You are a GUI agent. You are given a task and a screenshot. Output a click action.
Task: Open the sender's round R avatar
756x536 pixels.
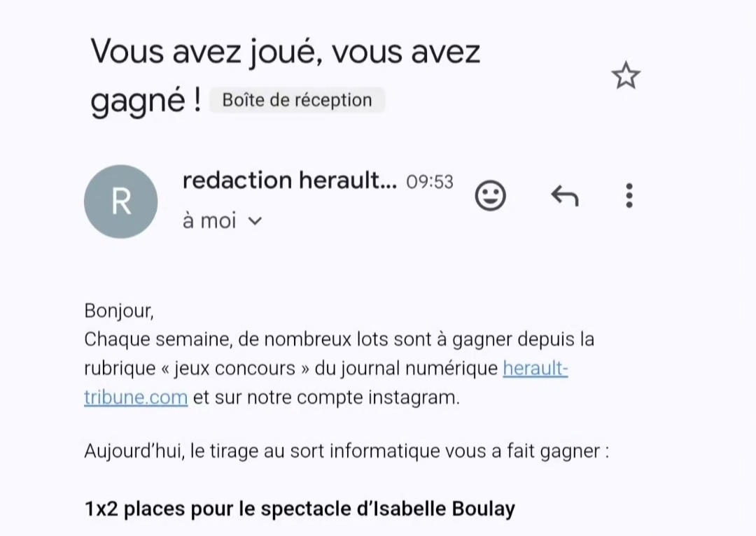coord(120,202)
